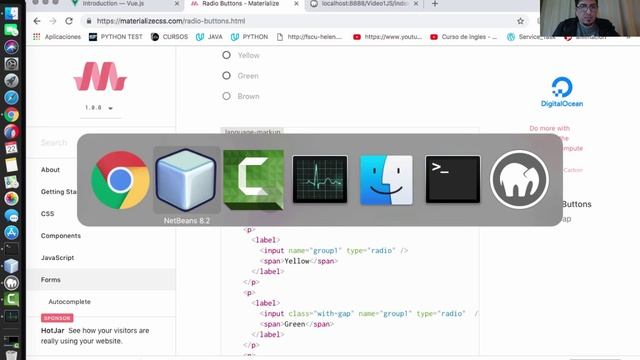Open Photos app in the dock

point(11,198)
